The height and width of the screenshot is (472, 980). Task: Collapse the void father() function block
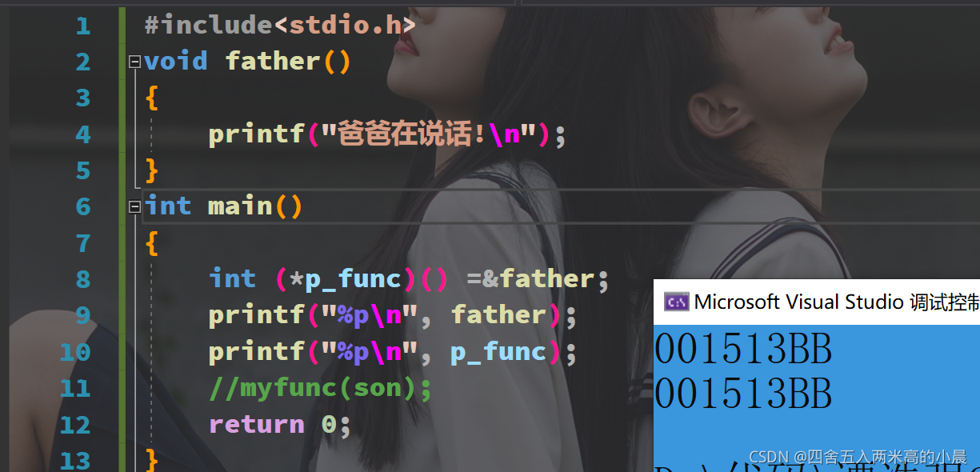tap(134, 62)
